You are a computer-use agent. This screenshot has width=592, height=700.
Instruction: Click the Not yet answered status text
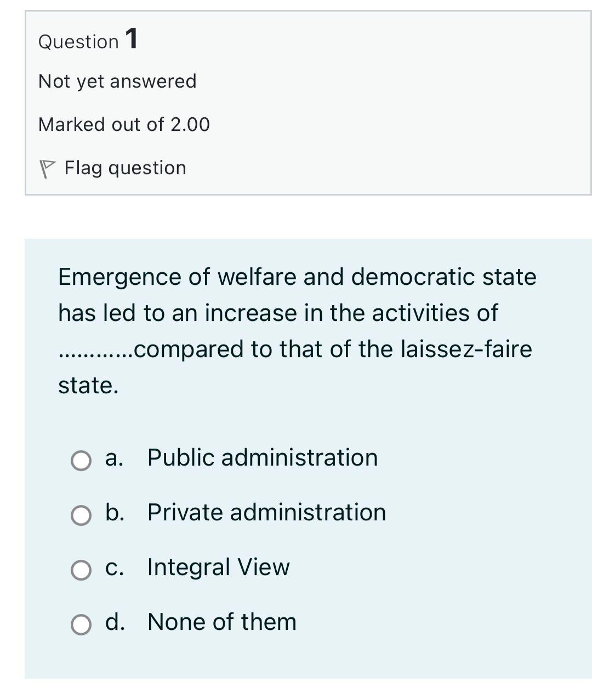pos(117,81)
